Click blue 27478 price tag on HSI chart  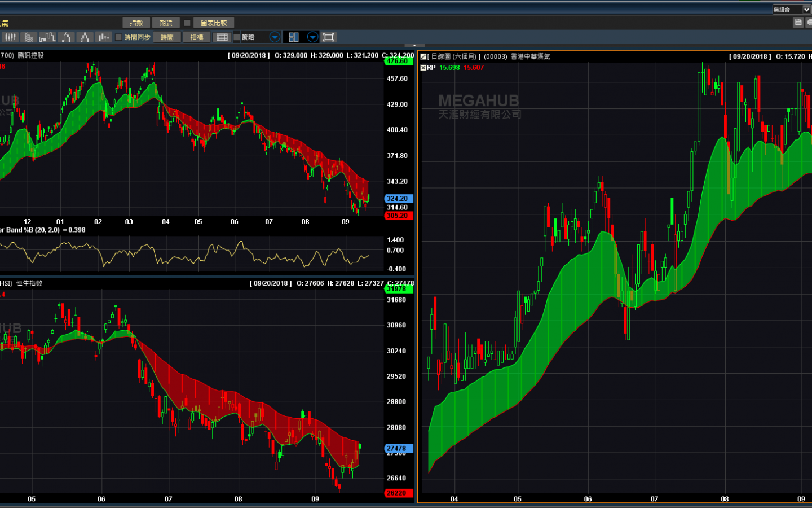399,449
